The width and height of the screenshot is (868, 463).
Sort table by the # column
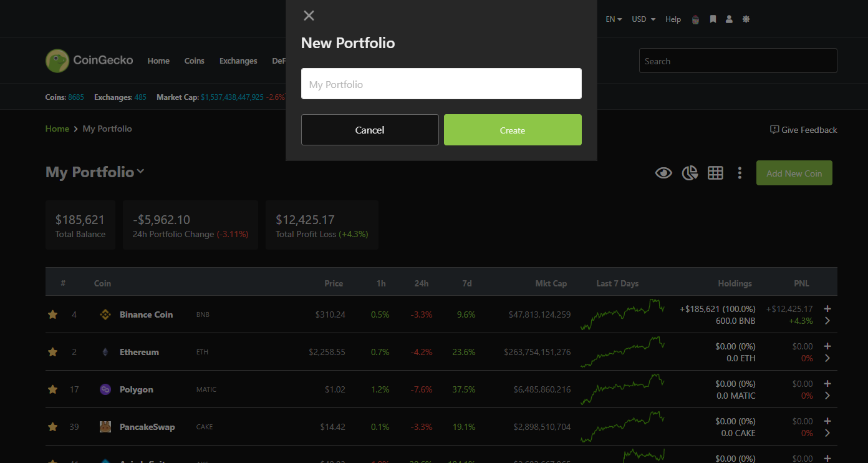point(63,283)
